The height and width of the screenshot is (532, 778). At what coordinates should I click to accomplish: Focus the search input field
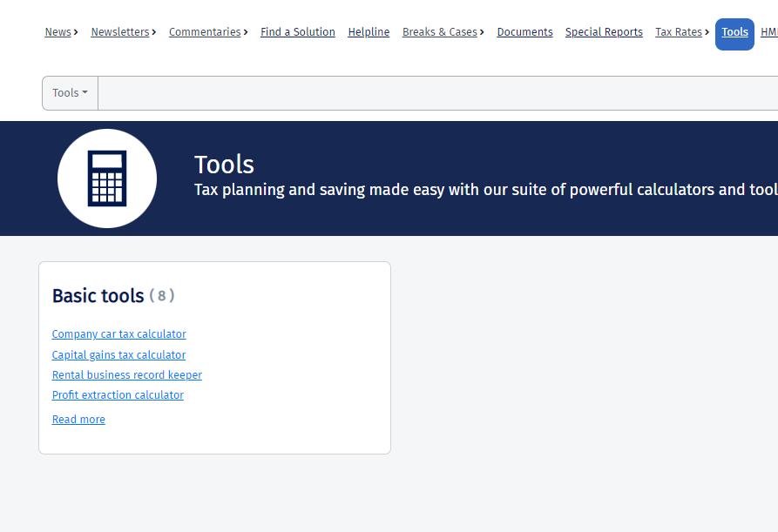(436, 93)
